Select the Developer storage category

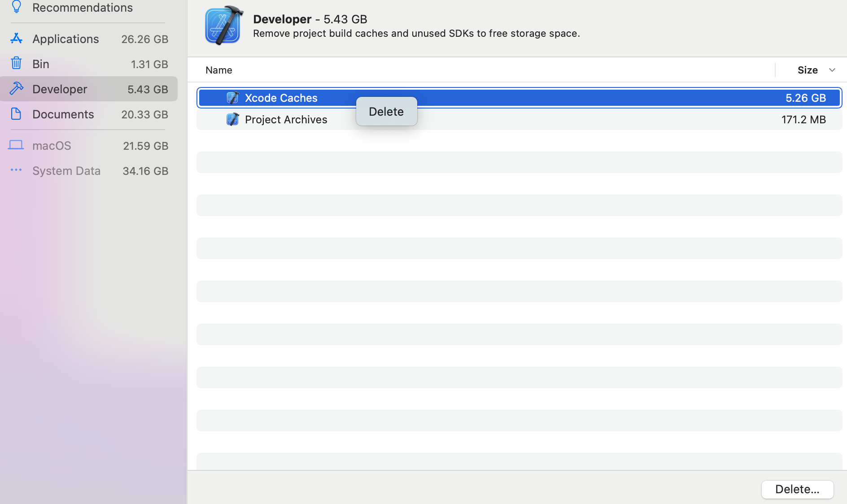tap(89, 89)
